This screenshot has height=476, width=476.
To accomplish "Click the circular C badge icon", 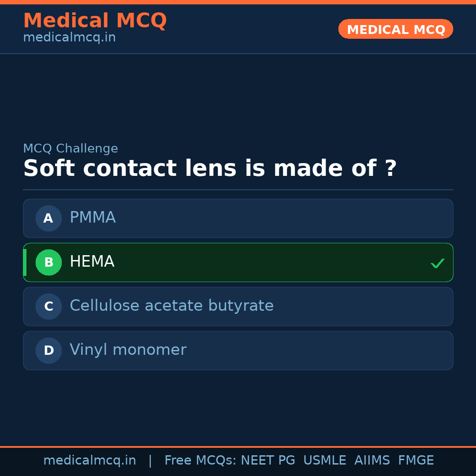I will 48,306.
